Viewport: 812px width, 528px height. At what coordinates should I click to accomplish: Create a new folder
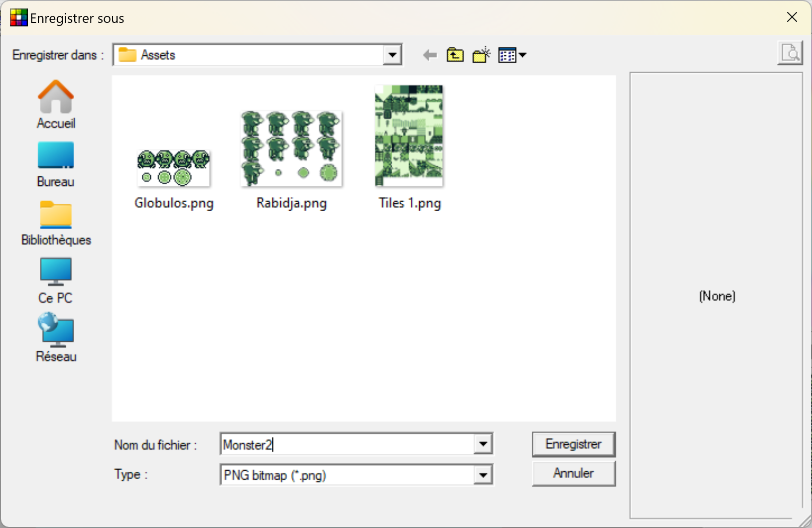[x=481, y=55]
